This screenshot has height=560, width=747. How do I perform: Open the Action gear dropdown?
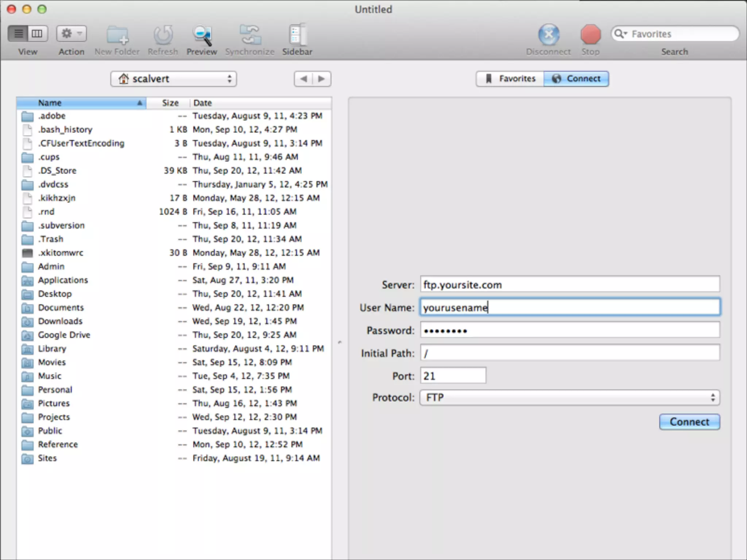pyautogui.click(x=71, y=34)
